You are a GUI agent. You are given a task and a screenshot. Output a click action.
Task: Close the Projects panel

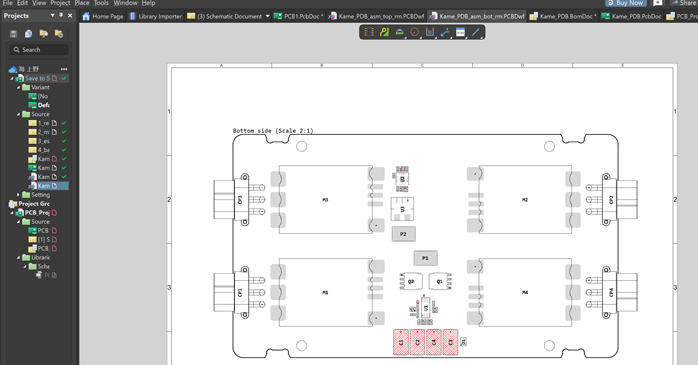click(70, 15)
